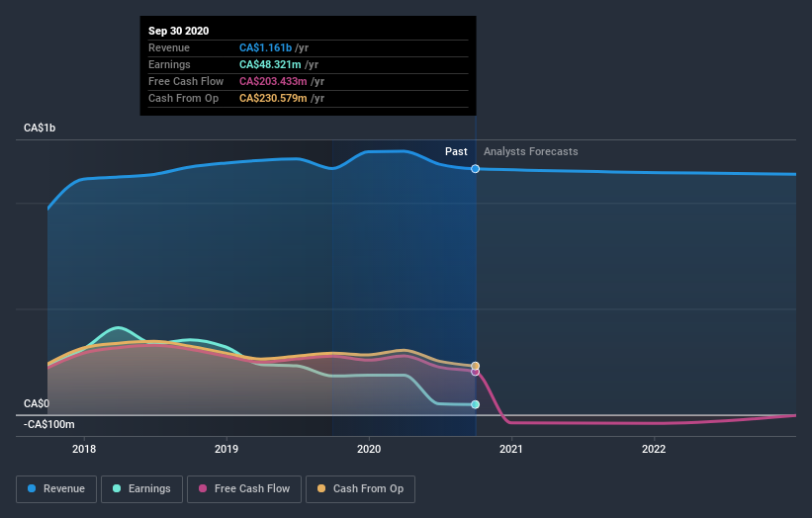Viewport: 812px width, 518px height.
Task: Click the CA$230.579m cash from op value
Action: point(273,98)
